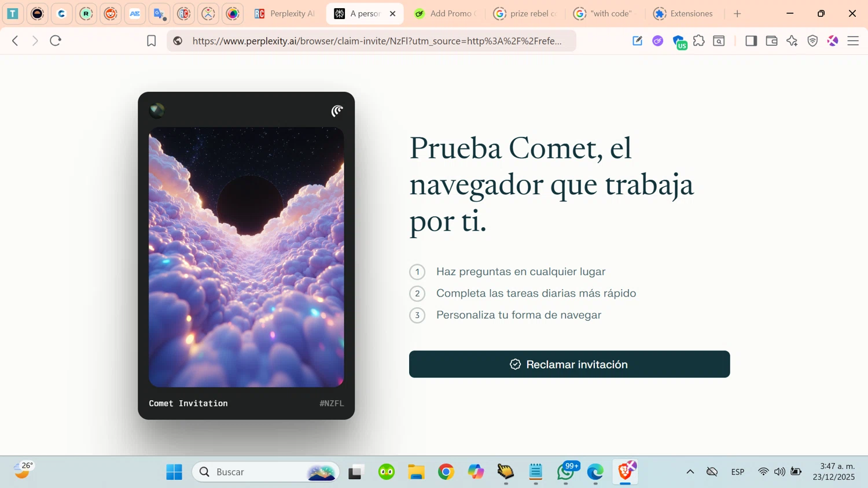Click the Comet invitation card artwork
Image resolution: width=868 pixels, height=488 pixels.
point(247,257)
